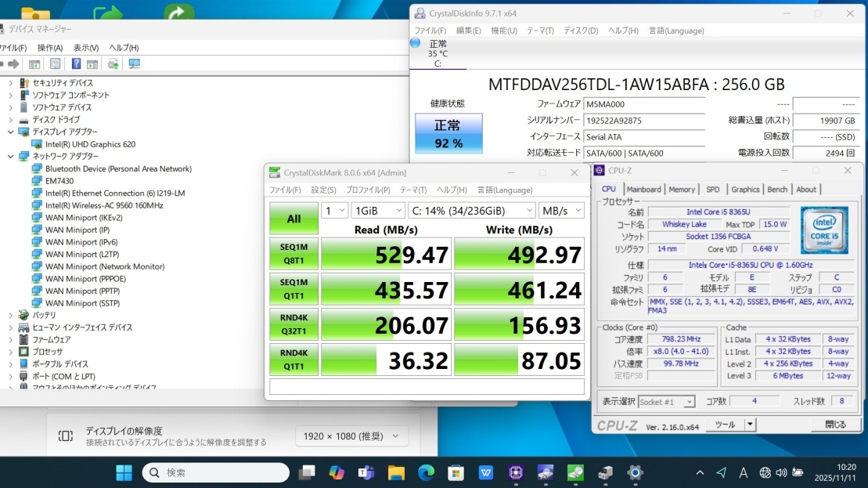Expand the ディスク ドライブ tree node
868x488 pixels.
tap(10, 120)
